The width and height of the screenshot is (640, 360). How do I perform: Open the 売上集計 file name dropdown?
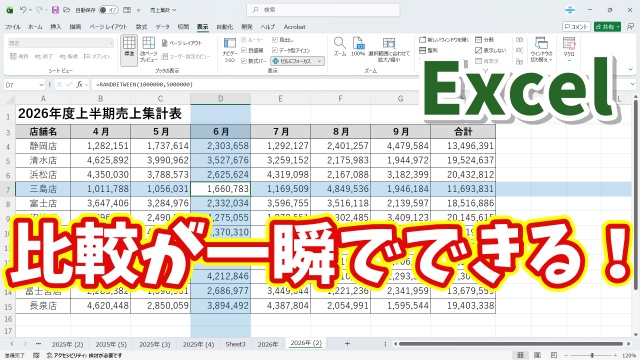point(163,10)
